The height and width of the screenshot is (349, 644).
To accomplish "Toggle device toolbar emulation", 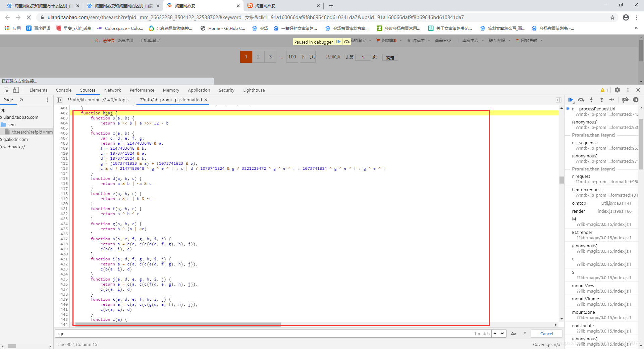I will (16, 90).
